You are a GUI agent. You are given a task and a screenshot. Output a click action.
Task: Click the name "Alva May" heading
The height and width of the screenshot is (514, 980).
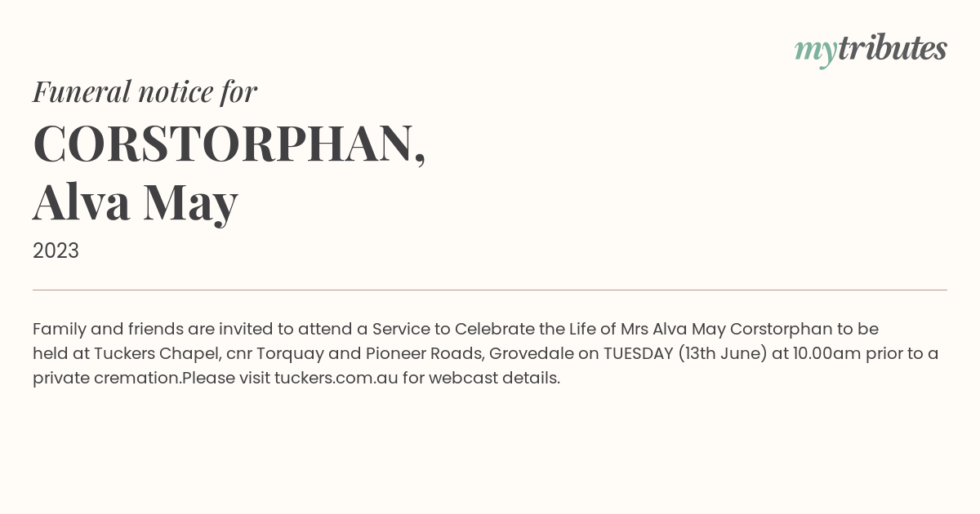[x=136, y=202]
